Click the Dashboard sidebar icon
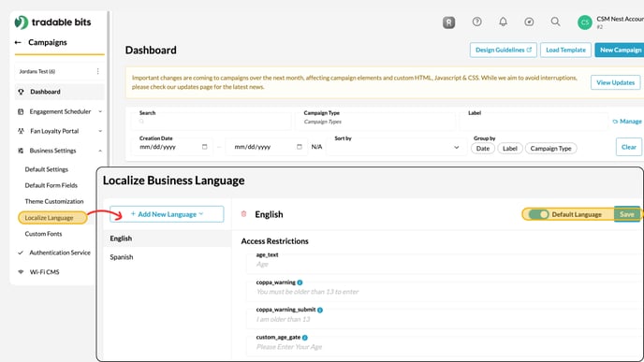This screenshot has width=644, height=362. pos(21,92)
